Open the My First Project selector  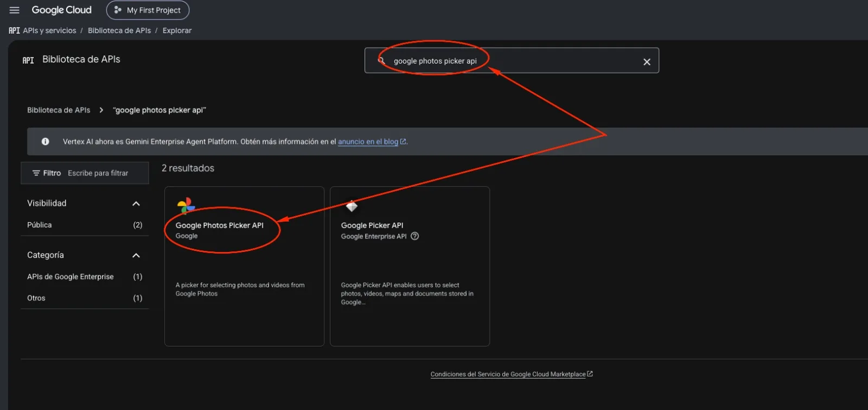coord(148,10)
